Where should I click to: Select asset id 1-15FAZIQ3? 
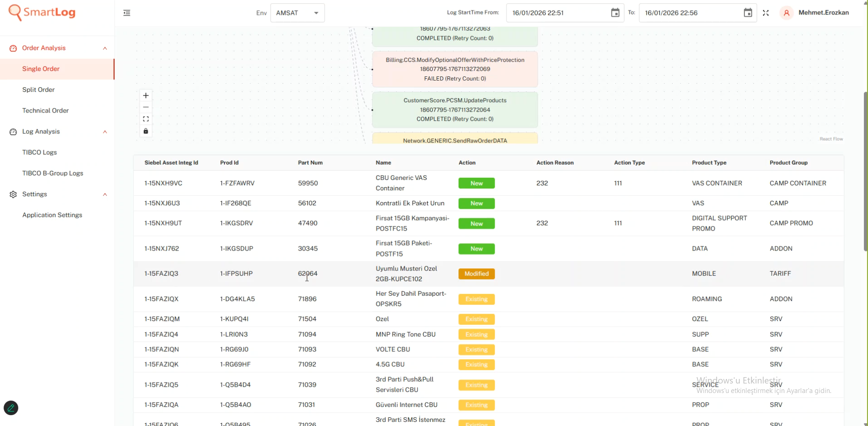pos(161,274)
